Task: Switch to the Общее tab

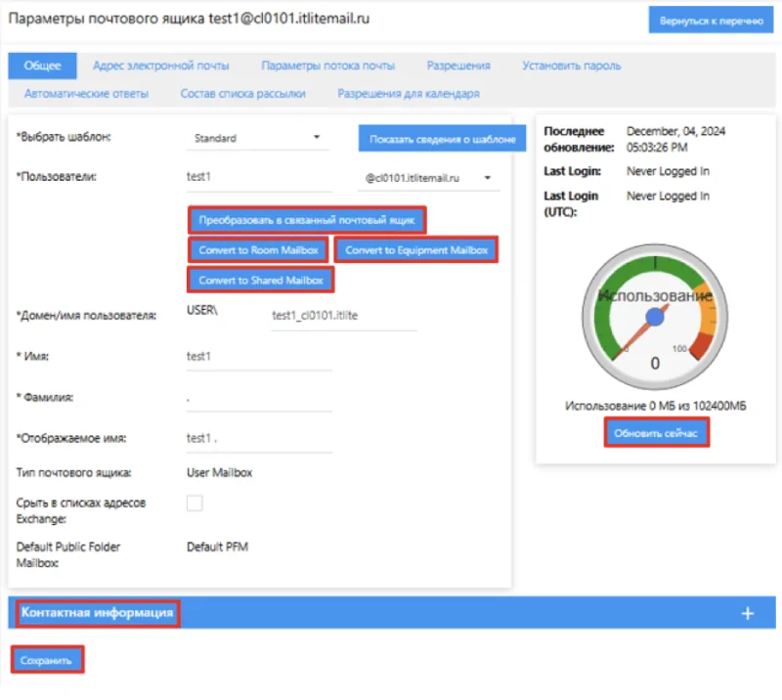Action: pyautogui.click(x=42, y=66)
